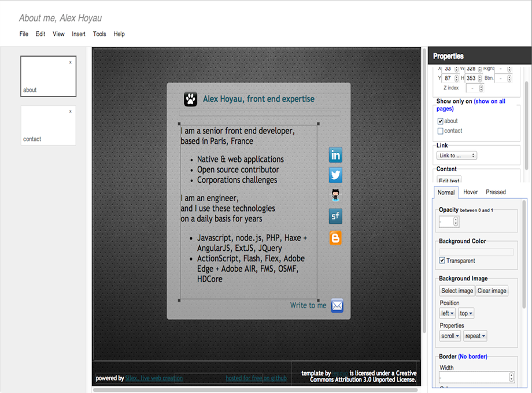Select the about page thumbnail
The width and height of the screenshot is (532, 393).
click(x=48, y=76)
